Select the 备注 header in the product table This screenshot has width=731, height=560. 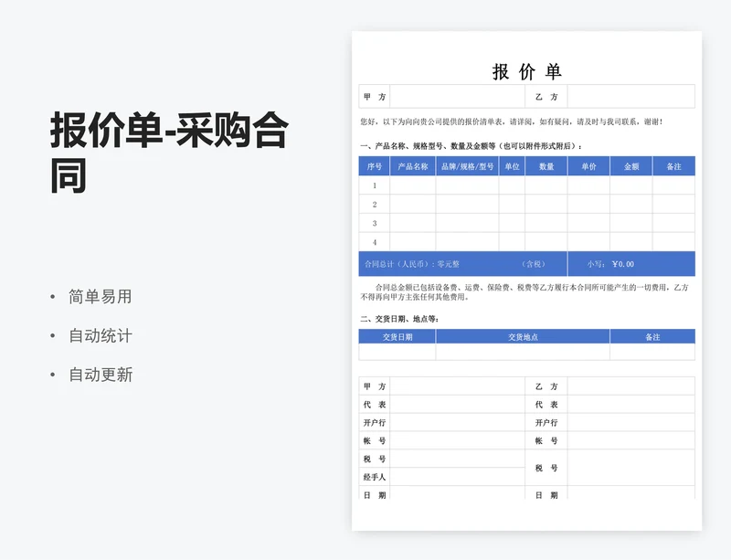(673, 166)
